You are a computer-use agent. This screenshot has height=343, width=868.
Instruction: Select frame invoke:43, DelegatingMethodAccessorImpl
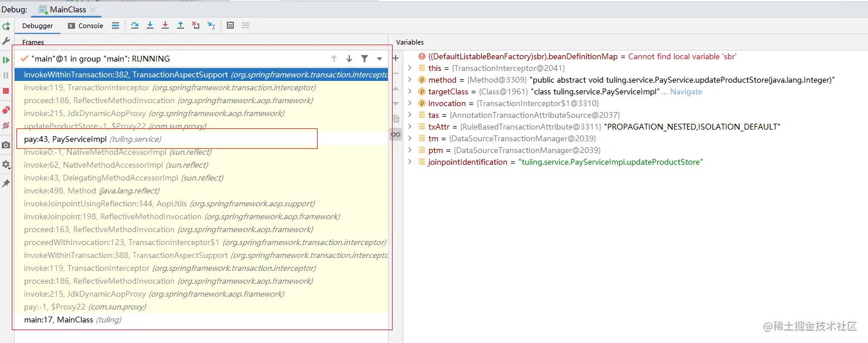click(x=201, y=178)
